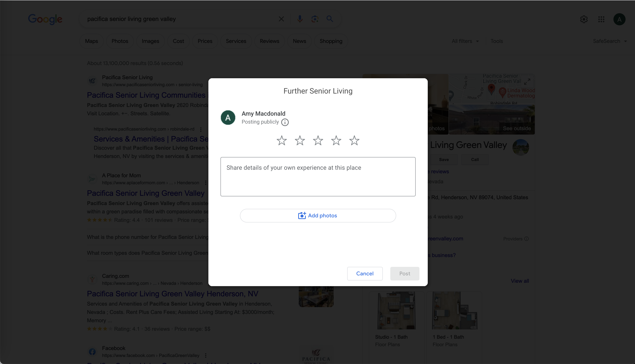Screen dimensions: 635x364
Task: Switch to Shopping search tab
Action: (331, 41)
